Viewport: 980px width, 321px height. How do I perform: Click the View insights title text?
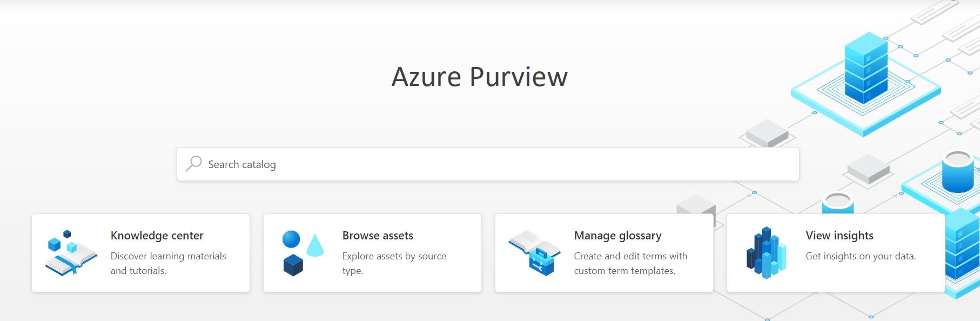click(x=840, y=236)
